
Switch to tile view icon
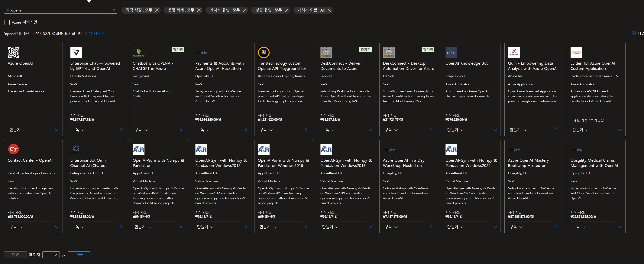pyautogui.click(x=633, y=33)
